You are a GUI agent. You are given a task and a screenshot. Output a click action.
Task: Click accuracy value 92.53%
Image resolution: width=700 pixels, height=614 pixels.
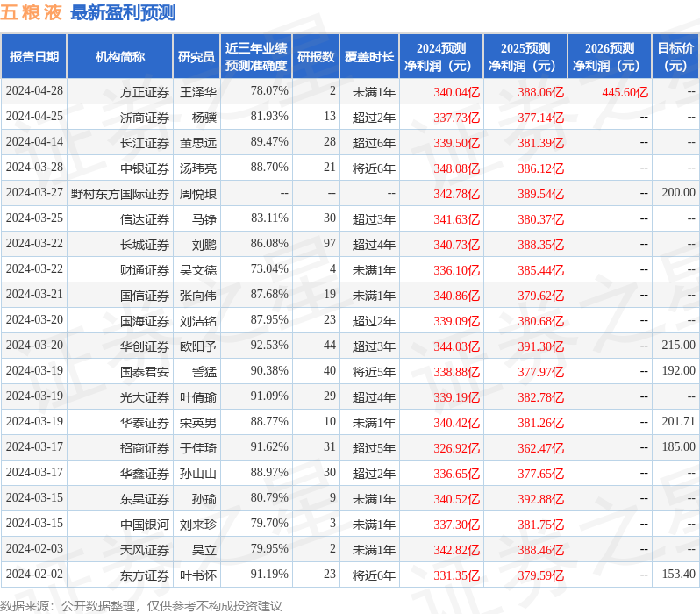point(269,346)
